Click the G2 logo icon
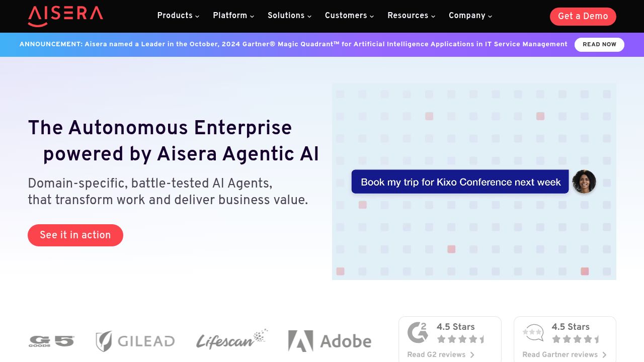Screen dimensions: 644x362 click(x=418, y=332)
